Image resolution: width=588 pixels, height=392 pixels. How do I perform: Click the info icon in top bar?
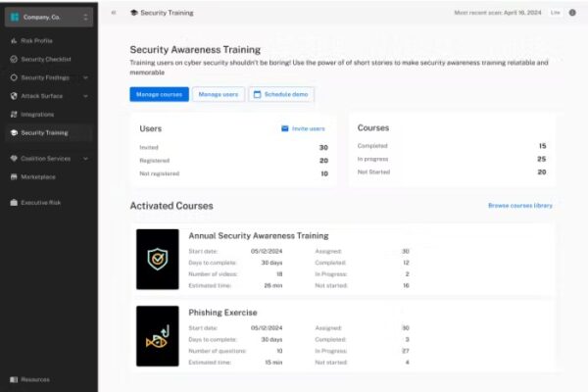click(572, 13)
